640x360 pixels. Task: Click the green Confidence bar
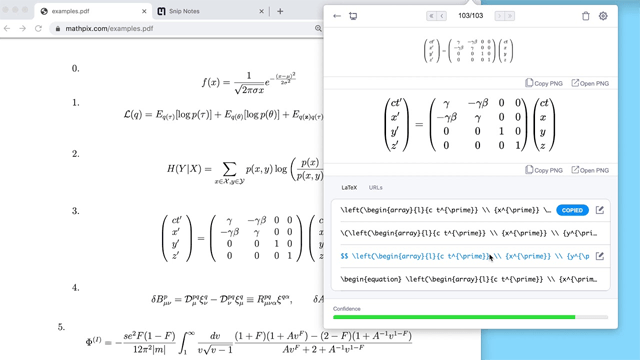click(x=454, y=317)
